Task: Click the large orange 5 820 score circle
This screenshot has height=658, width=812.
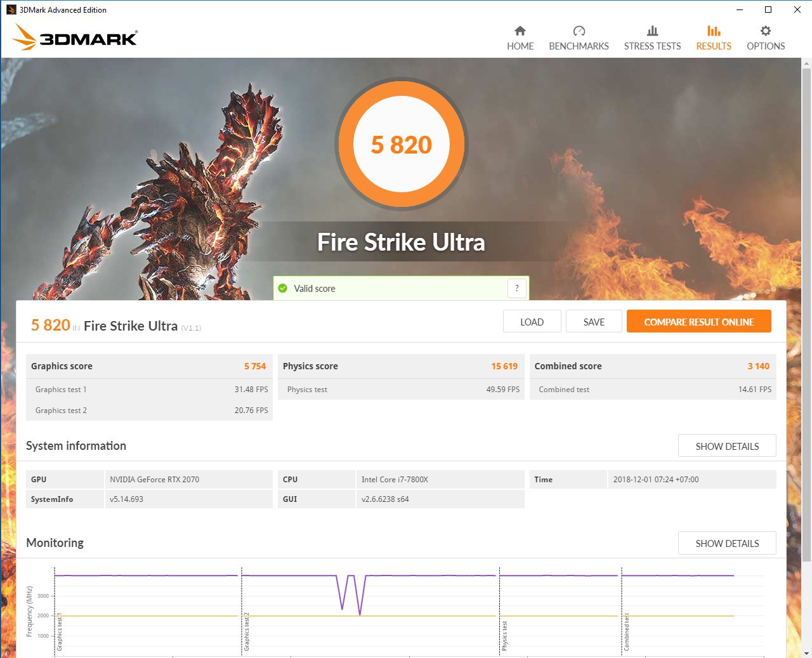Action: (402, 145)
